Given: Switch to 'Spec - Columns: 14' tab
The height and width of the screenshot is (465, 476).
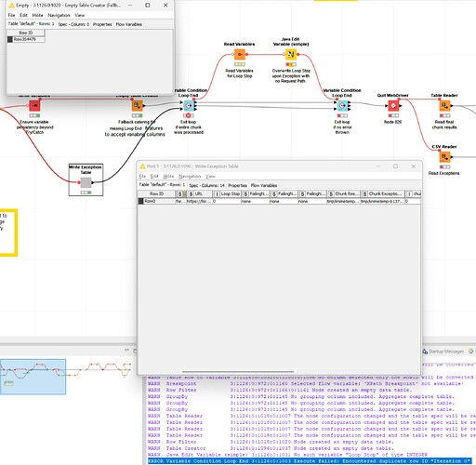Looking at the screenshot, I should (206, 185).
